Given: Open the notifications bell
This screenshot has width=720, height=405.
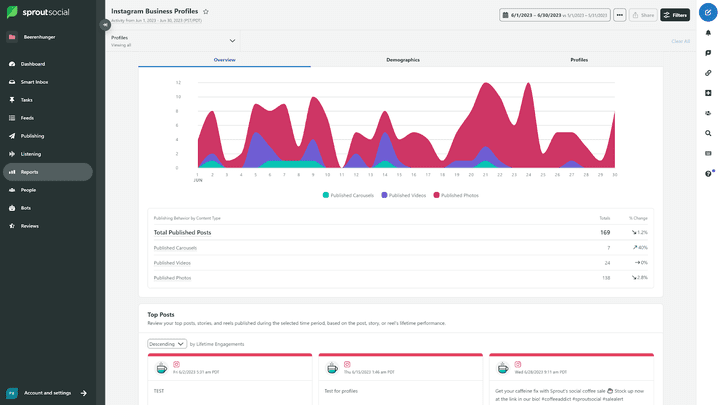Looking at the screenshot, I should click(x=708, y=33).
